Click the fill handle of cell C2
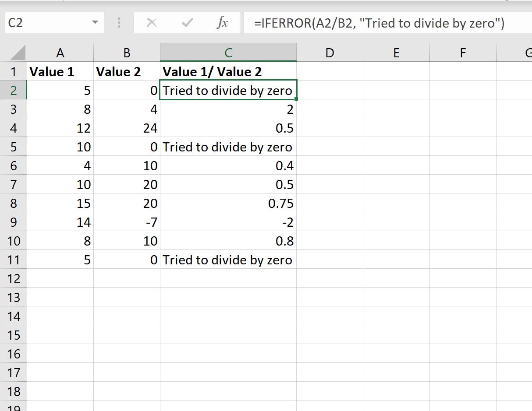Viewport: 532px width, 411px height. (297, 99)
